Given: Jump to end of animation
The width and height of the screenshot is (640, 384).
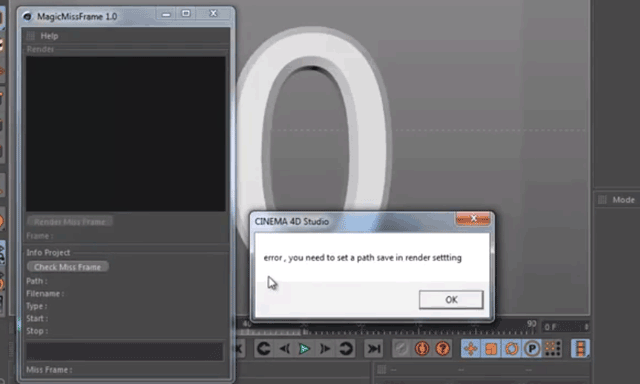Looking at the screenshot, I should 373,348.
